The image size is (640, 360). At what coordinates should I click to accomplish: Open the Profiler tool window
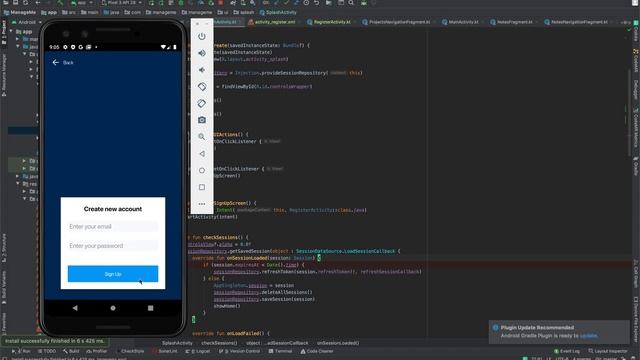pos(96,351)
